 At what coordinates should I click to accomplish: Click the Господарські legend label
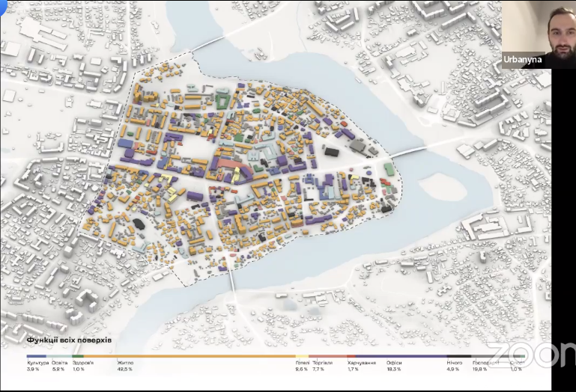pyautogui.click(x=486, y=364)
